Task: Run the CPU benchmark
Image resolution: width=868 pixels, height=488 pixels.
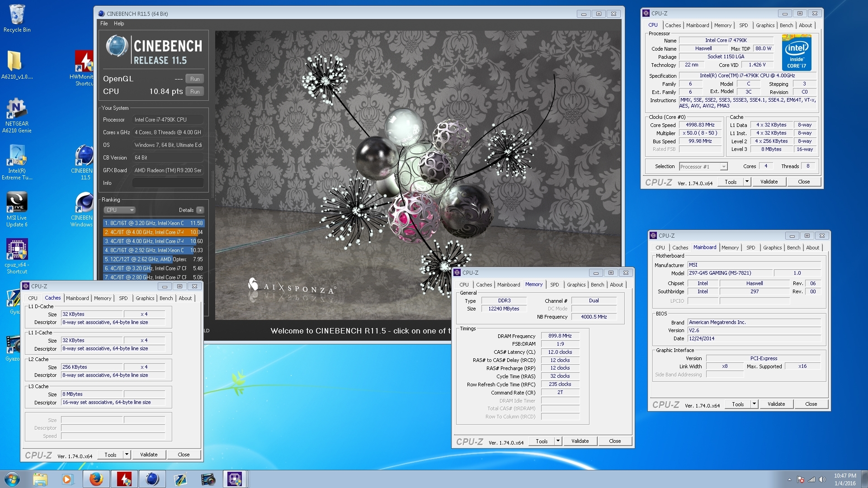Action: click(x=195, y=92)
